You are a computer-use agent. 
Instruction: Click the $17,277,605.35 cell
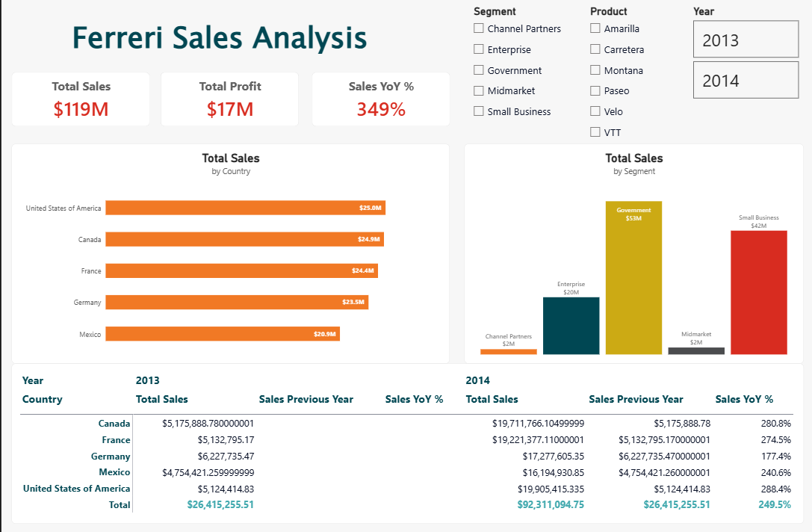click(x=553, y=457)
